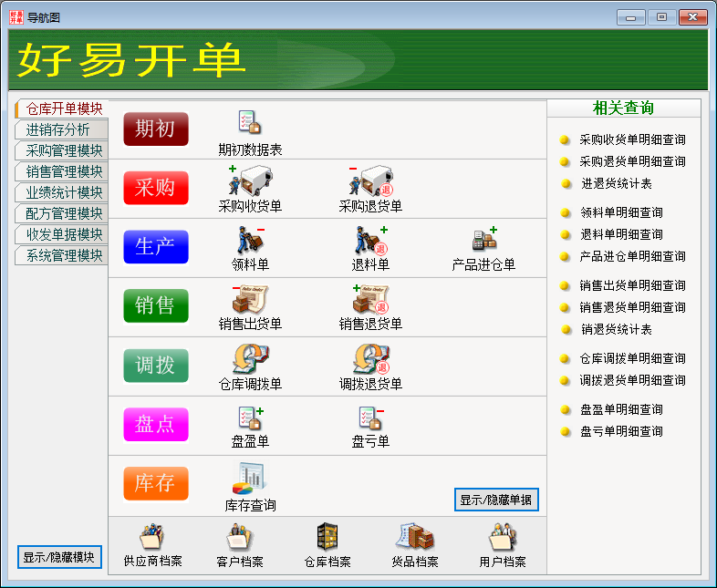Viewport: 717px width, 588px height.
Task: Open the 领料单 icon
Action: tap(250, 240)
